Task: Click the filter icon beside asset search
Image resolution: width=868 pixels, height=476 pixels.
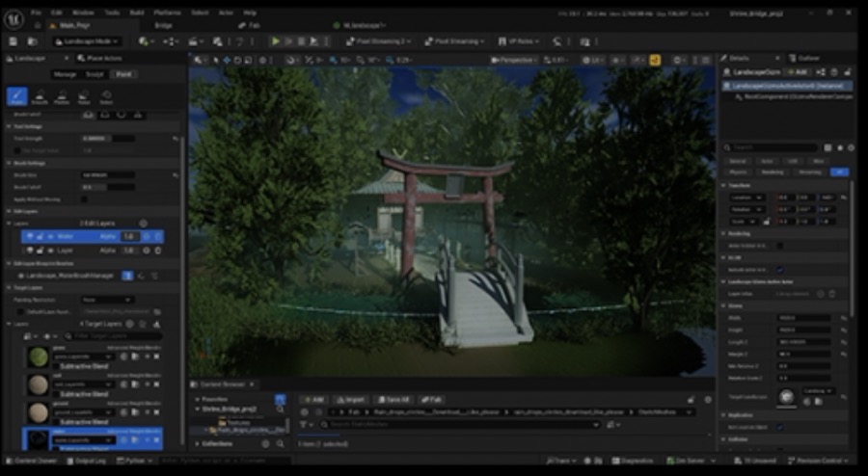Action: [304, 425]
